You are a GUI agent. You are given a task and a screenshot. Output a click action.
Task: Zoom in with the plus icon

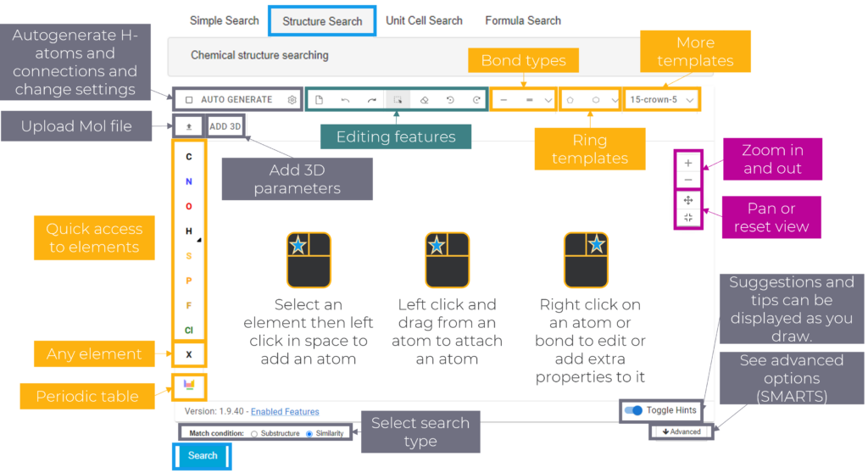[687, 163]
